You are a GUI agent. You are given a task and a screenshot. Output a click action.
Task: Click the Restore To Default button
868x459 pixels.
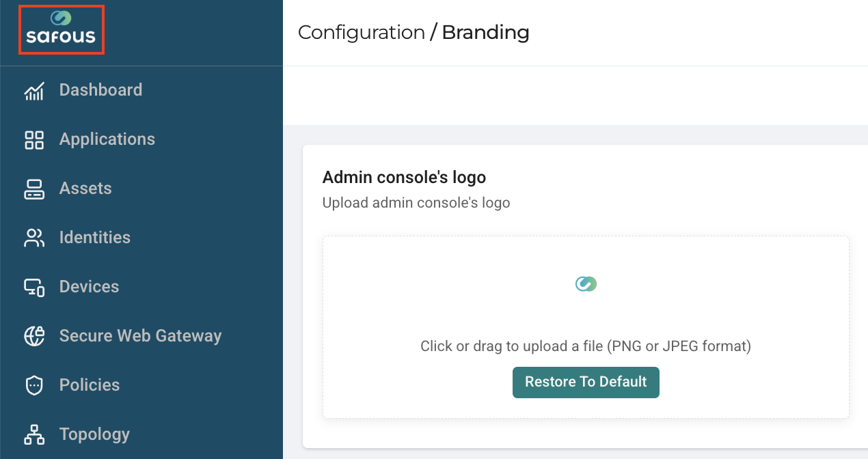point(586,382)
